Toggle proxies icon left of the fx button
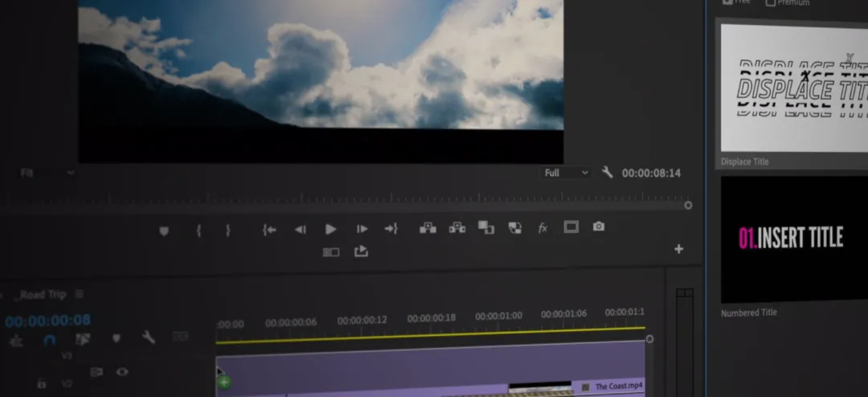Image resolution: width=868 pixels, height=397 pixels. pyautogui.click(x=515, y=227)
